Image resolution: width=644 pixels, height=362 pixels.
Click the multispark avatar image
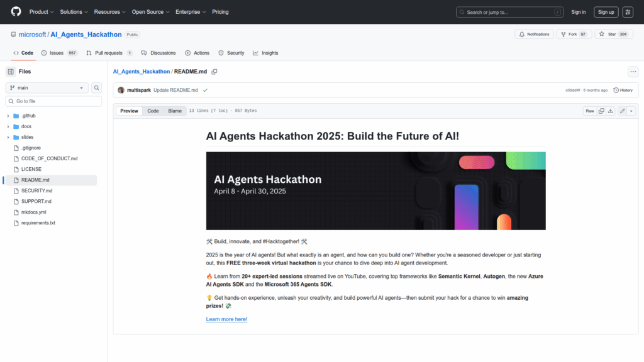pyautogui.click(x=121, y=90)
